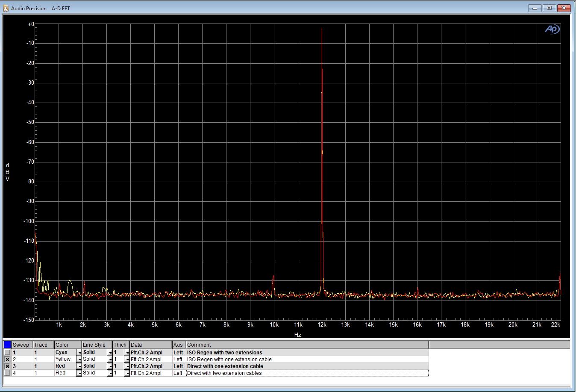This screenshot has width=576, height=392.
Task: Click the Axis column header
Action: pyautogui.click(x=179, y=345)
